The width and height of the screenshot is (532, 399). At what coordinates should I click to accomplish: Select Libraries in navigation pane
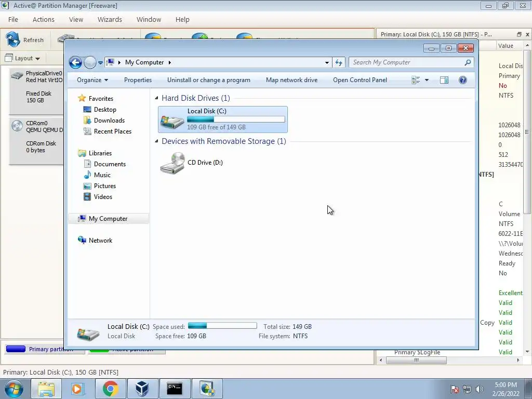100,153
